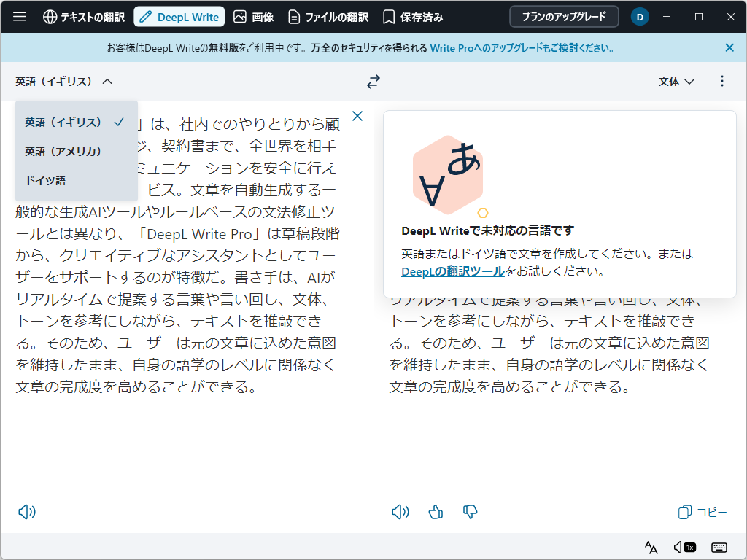Open the account menu via the D avatar
Screen dimensions: 747x560
pyautogui.click(x=640, y=16)
